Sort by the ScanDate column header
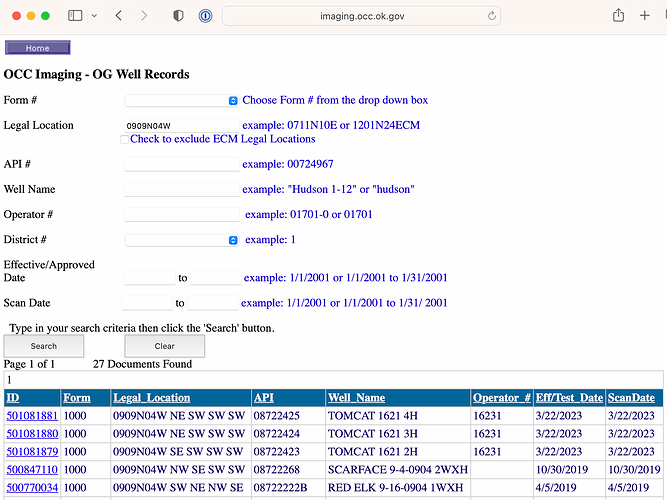The image size is (667, 500). click(x=631, y=397)
